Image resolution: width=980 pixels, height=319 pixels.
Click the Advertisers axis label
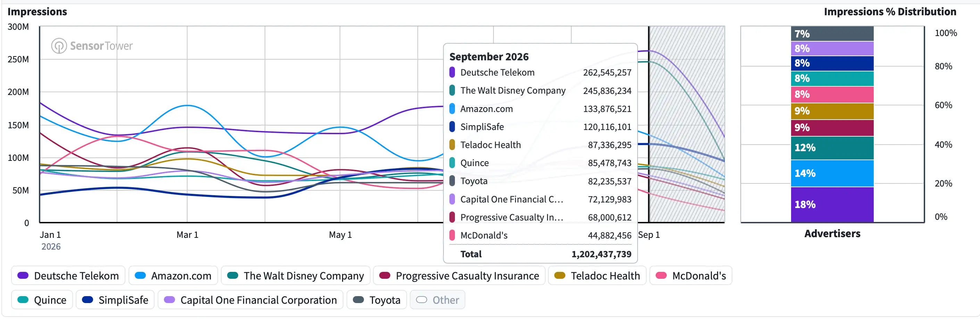click(x=832, y=234)
